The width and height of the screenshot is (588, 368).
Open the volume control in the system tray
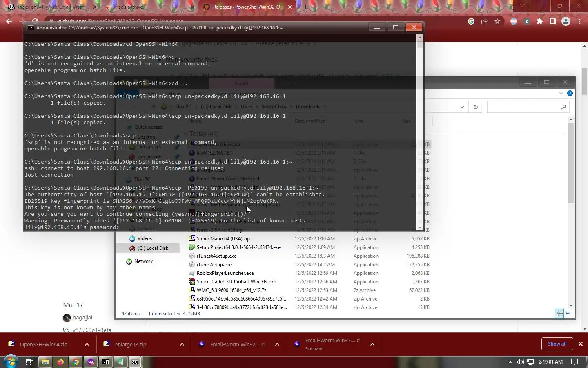click(x=520, y=362)
